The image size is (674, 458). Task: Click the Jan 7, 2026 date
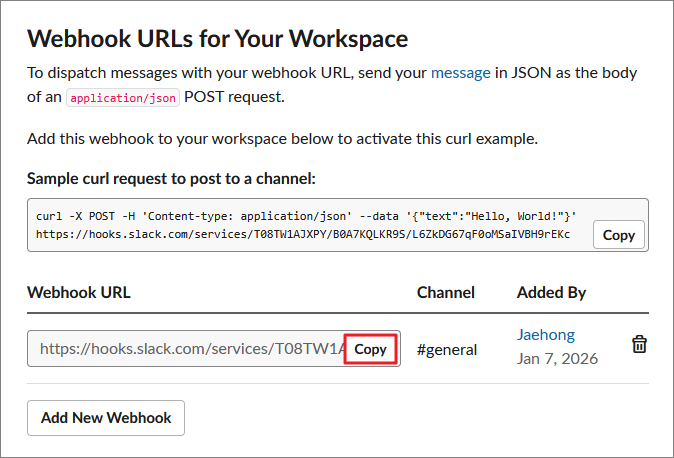point(557,358)
